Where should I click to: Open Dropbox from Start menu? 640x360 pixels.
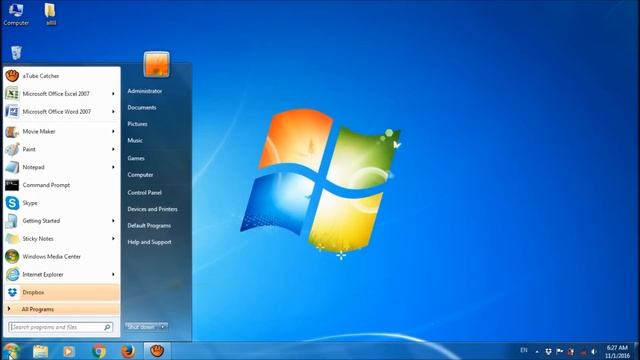pos(62,292)
